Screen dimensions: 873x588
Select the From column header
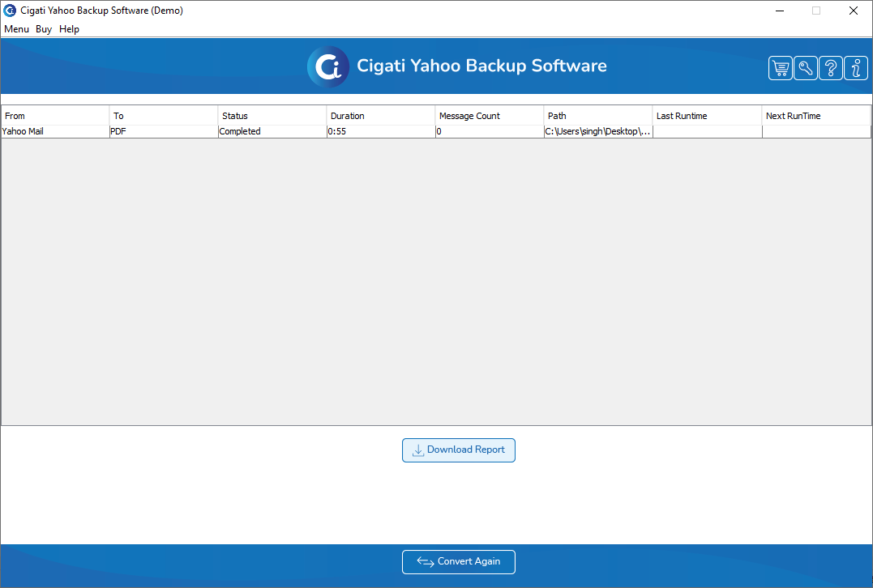click(x=55, y=116)
